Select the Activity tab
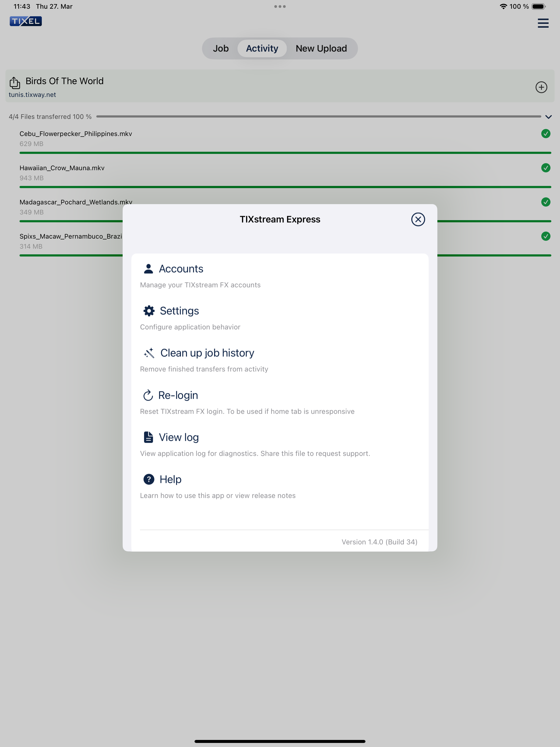 [x=262, y=48]
